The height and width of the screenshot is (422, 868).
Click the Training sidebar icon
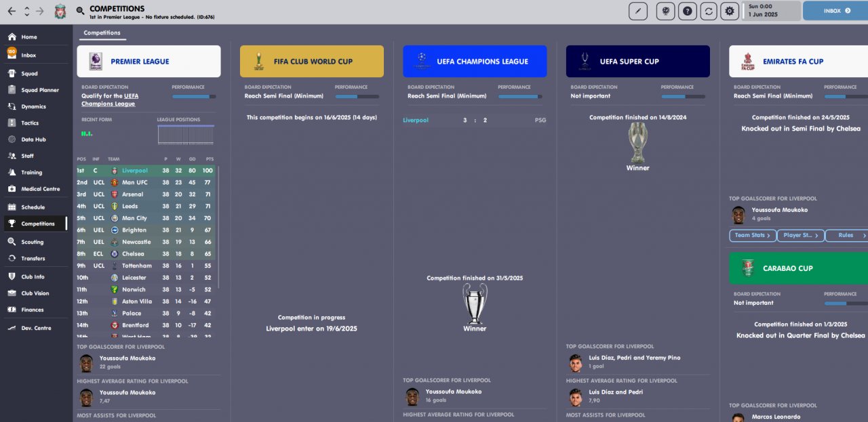tap(12, 172)
